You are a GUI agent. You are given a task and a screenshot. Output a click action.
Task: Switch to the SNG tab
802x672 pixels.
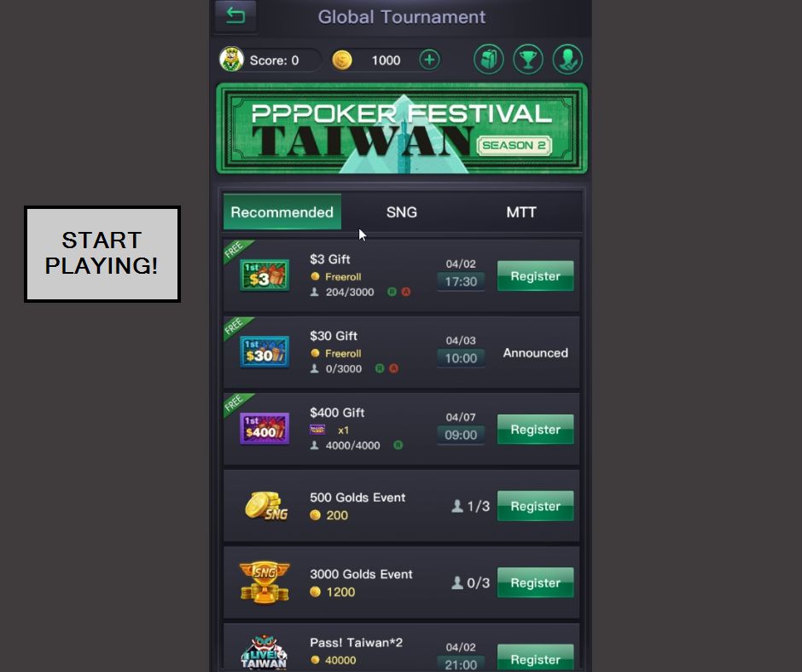[x=402, y=212]
